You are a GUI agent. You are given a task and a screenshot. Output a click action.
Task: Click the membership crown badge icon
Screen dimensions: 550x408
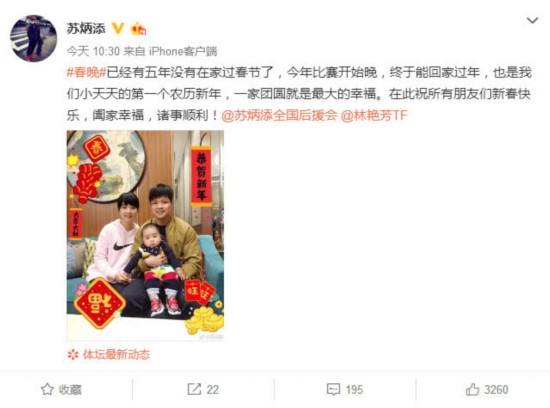point(138,29)
